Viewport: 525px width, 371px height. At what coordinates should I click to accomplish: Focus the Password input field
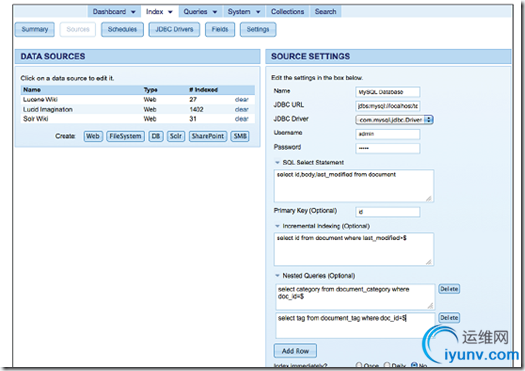coord(388,148)
